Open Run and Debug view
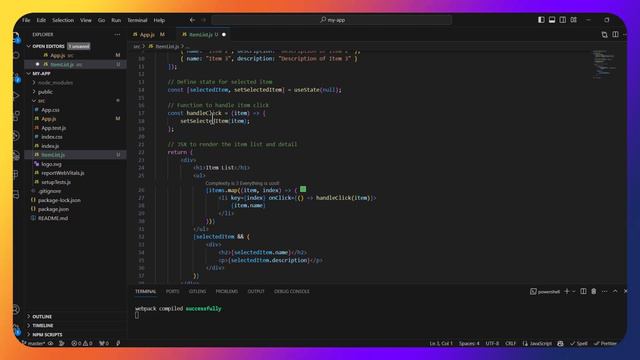The image size is (640, 360). pos(16,96)
